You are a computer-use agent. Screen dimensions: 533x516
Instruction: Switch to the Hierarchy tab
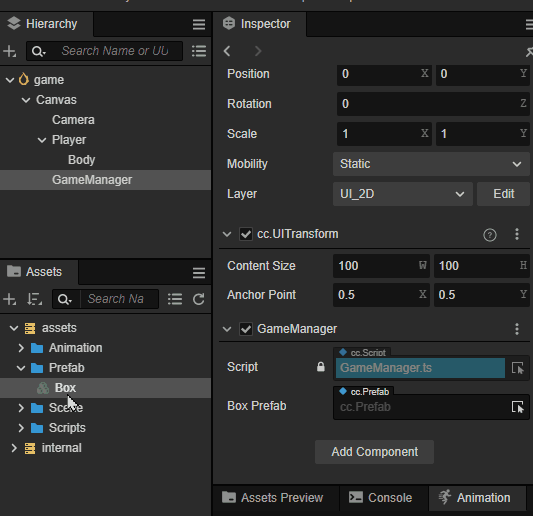[46, 24]
